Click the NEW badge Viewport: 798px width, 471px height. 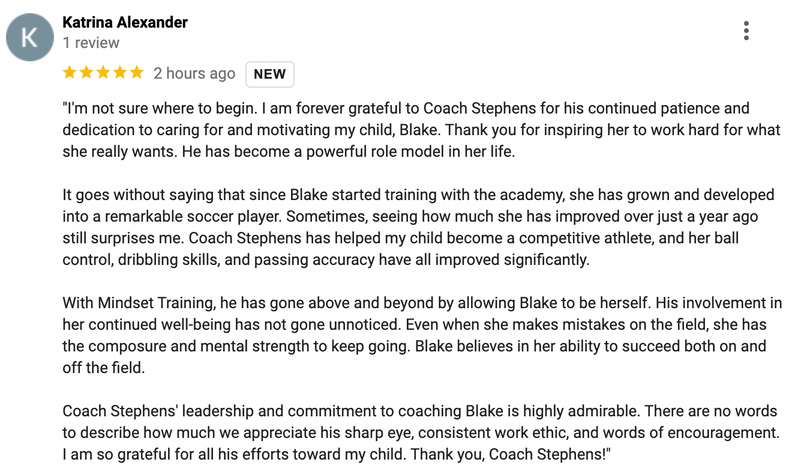[270, 74]
